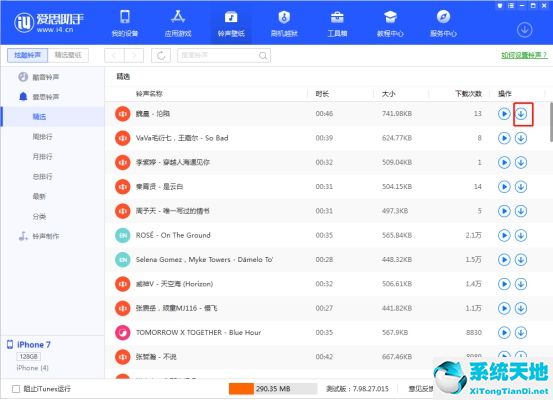This screenshot has width=553, height=400.
Task: Play the So Bad ringtone
Action: pos(504,138)
